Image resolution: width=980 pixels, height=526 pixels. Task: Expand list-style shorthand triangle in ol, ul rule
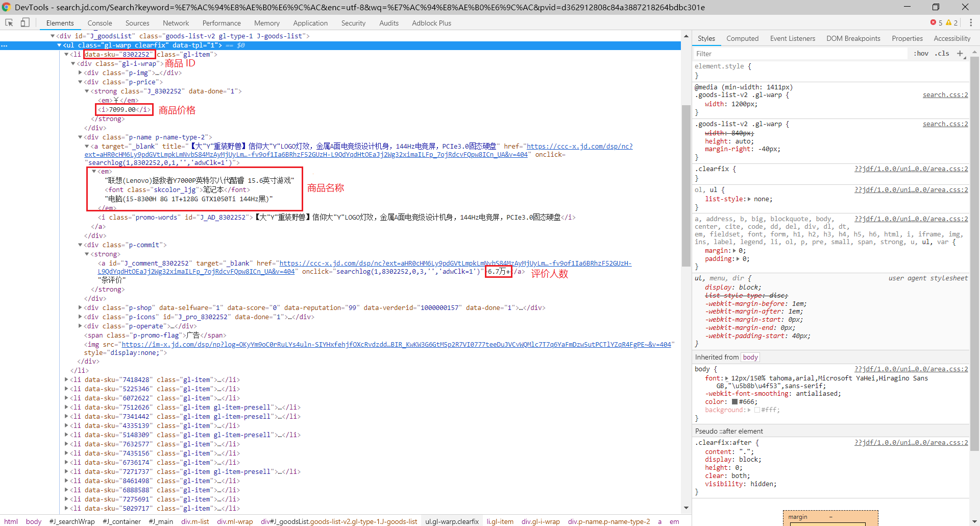749,199
